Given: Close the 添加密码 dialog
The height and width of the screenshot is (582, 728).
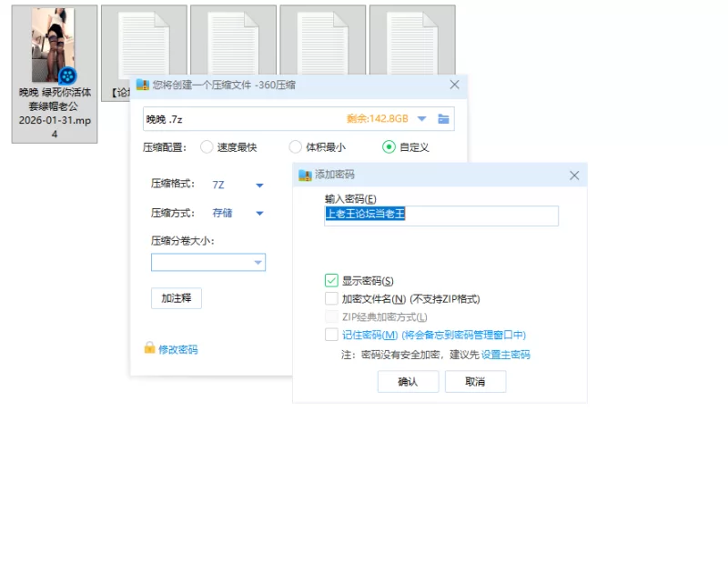Looking at the screenshot, I should pos(574,176).
